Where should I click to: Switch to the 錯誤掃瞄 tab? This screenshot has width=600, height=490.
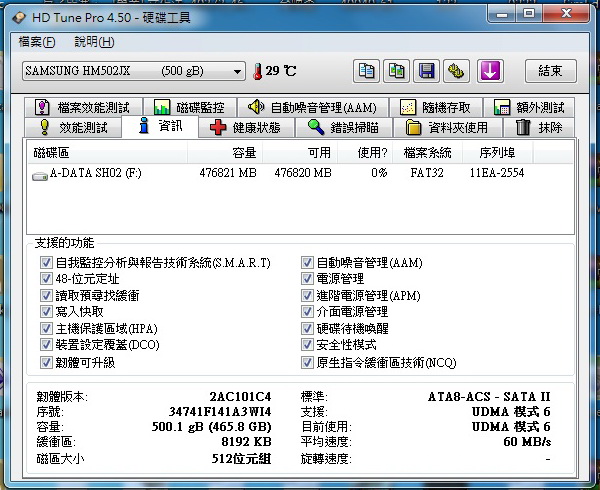pos(344,127)
